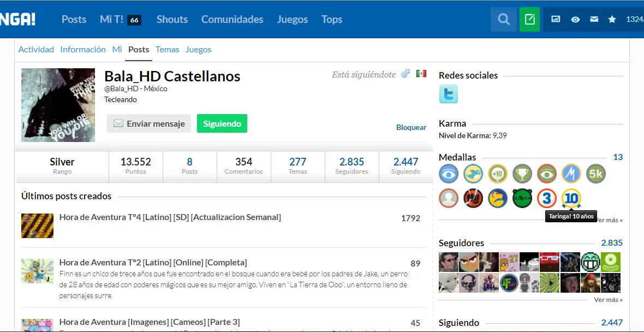Click the yellow striped T°4 post thumbnail

click(37, 226)
